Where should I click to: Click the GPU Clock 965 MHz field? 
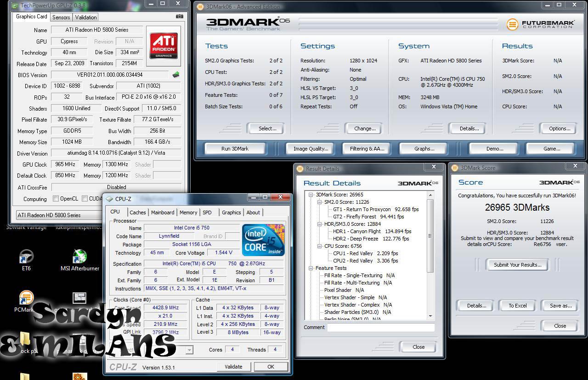[65, 164]
